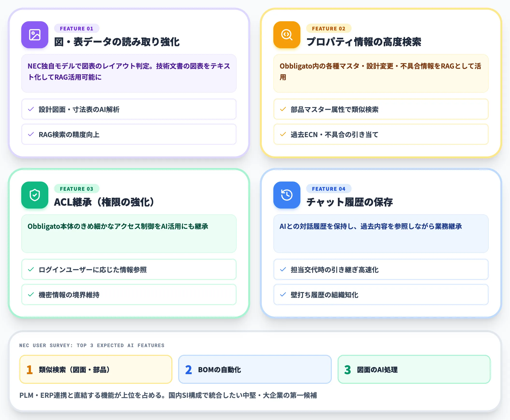Viewport: 510px width, 420px height.
Task: Click the orange number 1 rank badge
Action: click(29, 370)
